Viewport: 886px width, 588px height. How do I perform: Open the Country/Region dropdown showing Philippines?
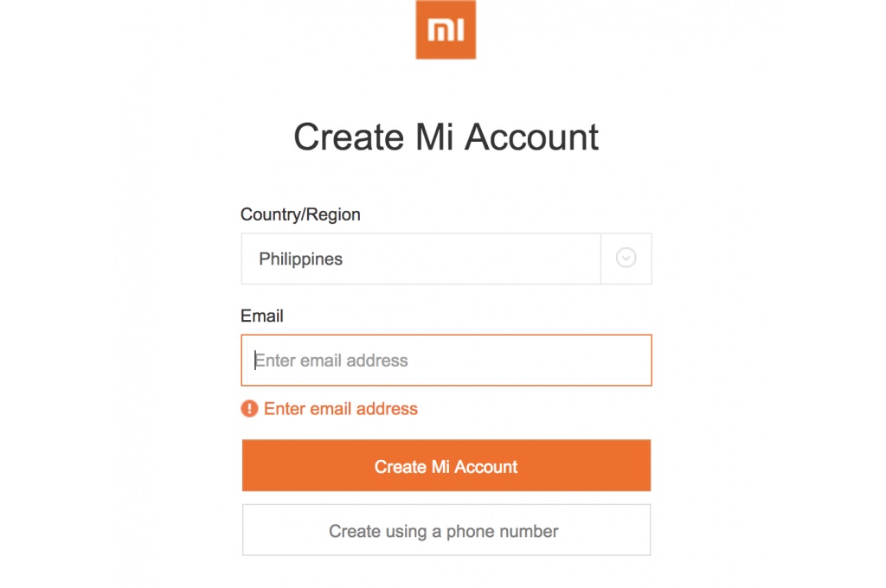pyautogui.click(x=446, y=259)
